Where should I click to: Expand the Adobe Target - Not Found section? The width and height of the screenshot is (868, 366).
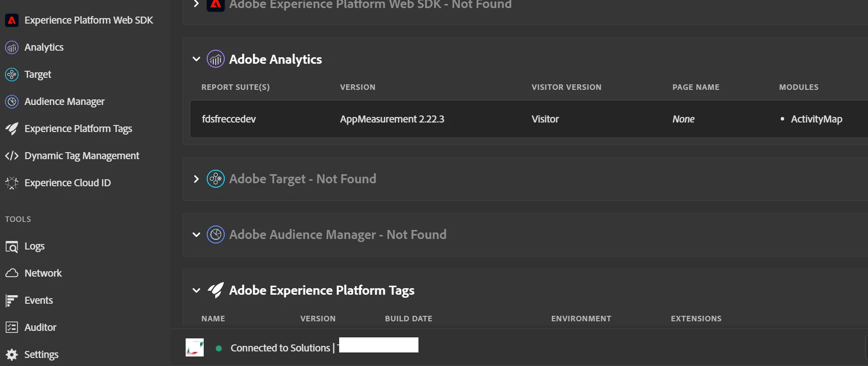196,179
